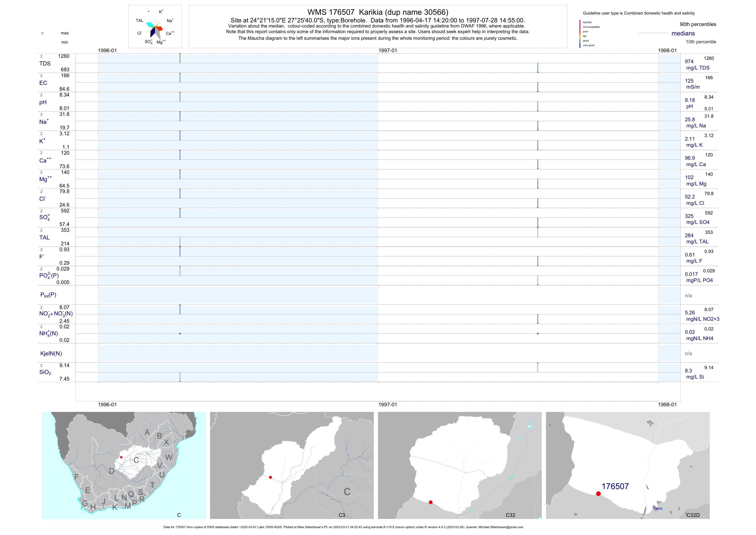756x535 pixels.
Task: Click the Michael.Silberbauer@gmail.com email address
Action: [x=501, y=527]
